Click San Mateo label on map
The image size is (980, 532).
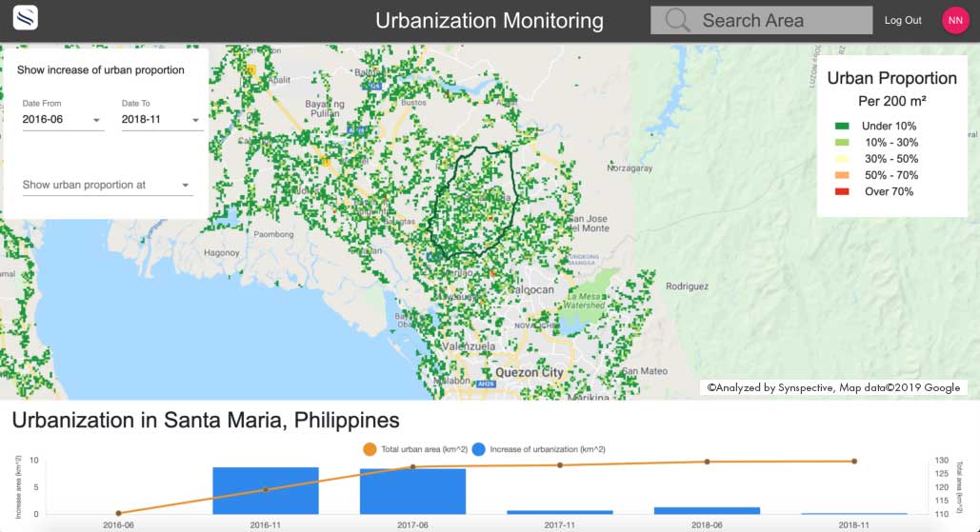[645, 371]
